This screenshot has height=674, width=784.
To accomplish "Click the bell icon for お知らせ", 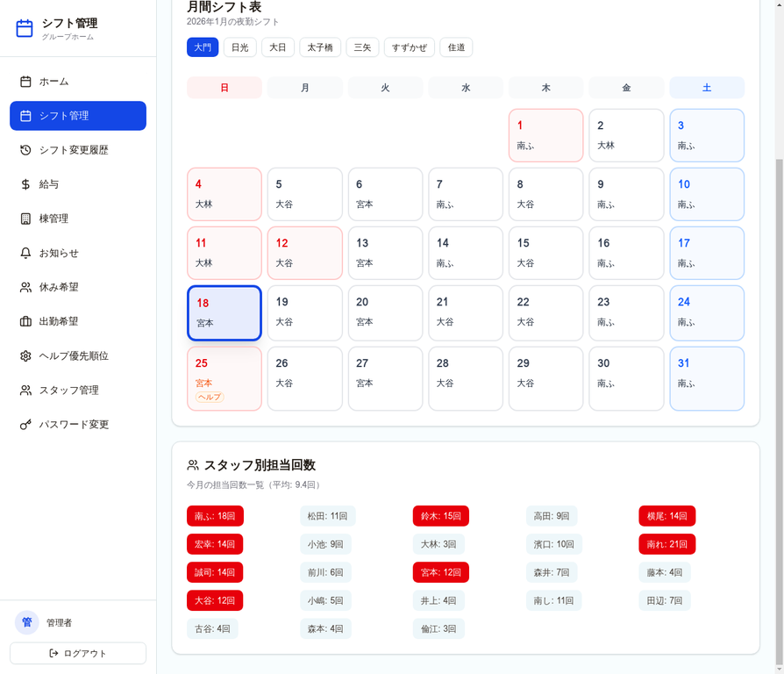I will (25, 253).
